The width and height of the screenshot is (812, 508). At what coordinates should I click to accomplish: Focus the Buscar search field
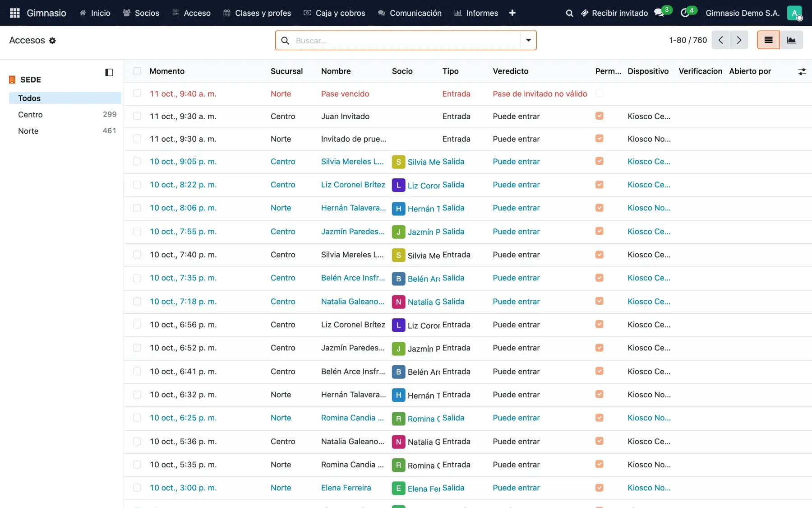(x=406, y=41)
